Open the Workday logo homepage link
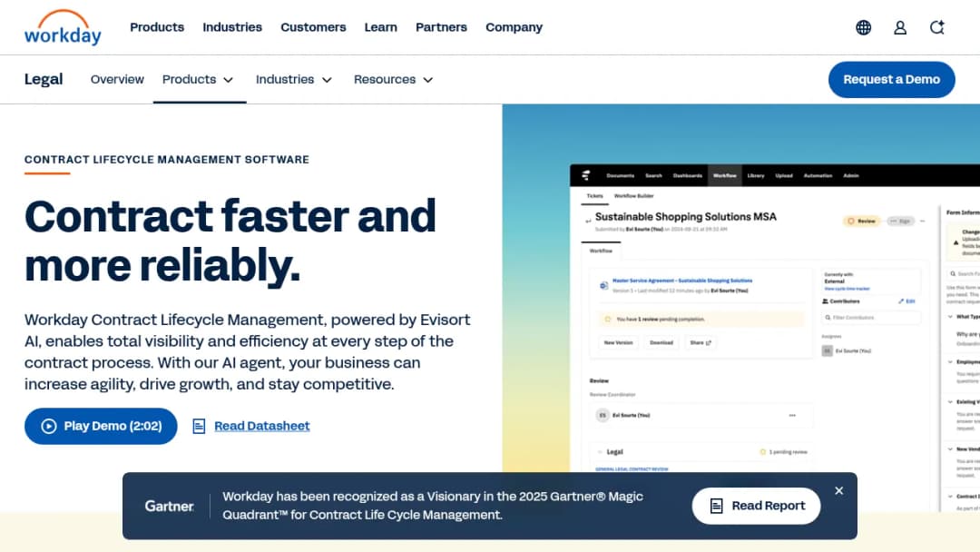Image resolution: width=980 pixels, height=552 pixels. pos(63,27)
